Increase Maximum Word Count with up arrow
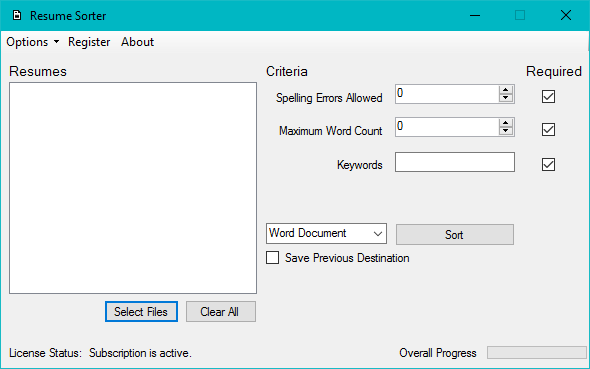The height and width of the screenshot is (369, 590). click(x=506, y=123)
